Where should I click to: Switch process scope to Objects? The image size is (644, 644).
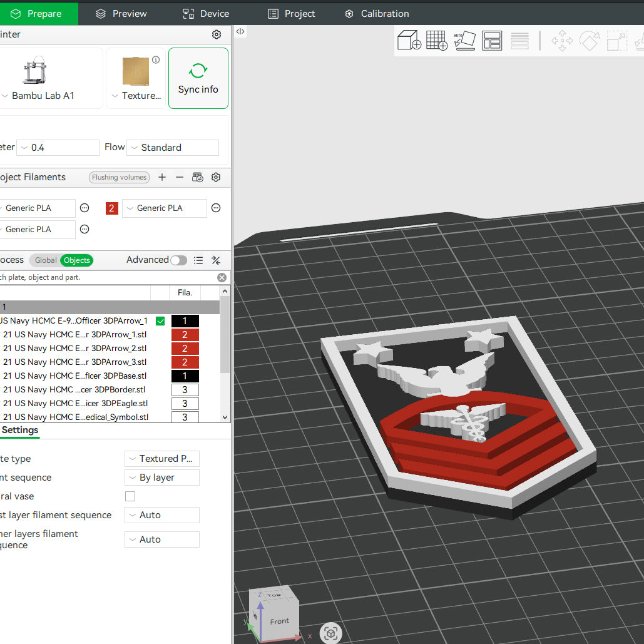coord(77,260)
